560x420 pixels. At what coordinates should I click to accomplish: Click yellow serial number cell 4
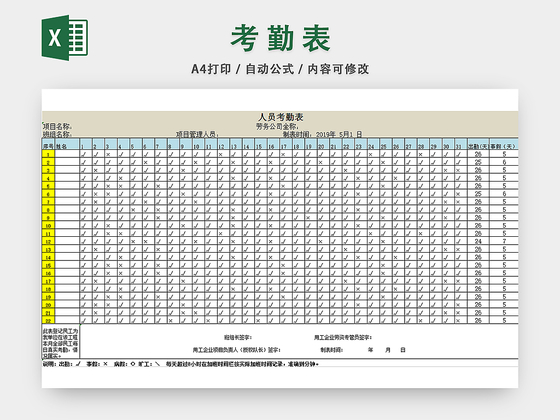tap(48, 178)
